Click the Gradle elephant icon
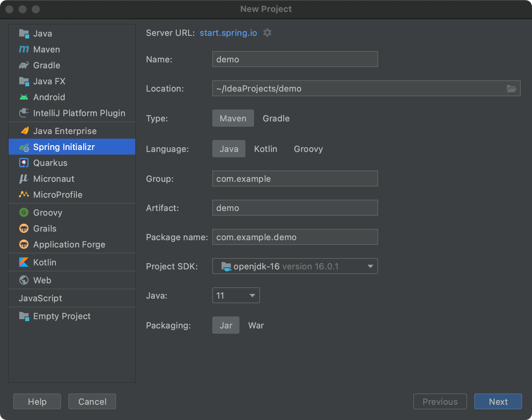The width and height of the screenshot is (532, 420). pyautogui.click(x=24, y=65)
